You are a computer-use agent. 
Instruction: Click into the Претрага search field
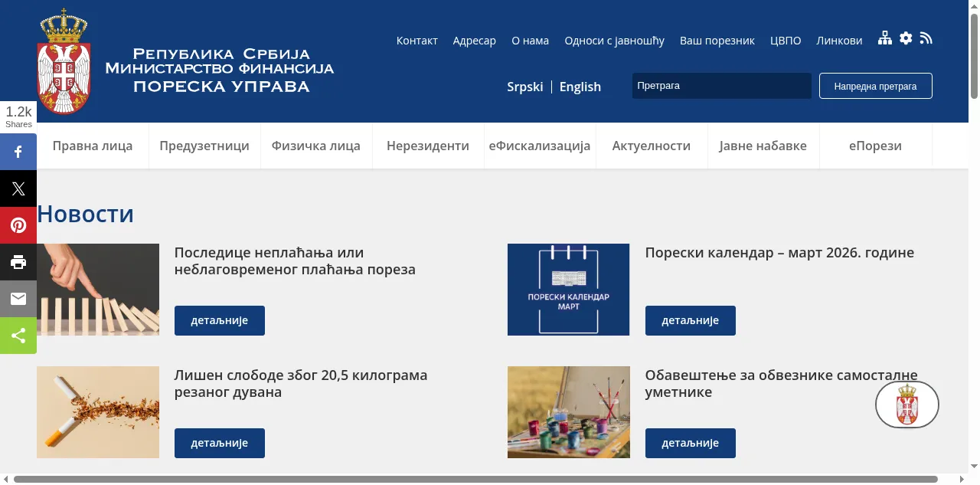(722, 86)
